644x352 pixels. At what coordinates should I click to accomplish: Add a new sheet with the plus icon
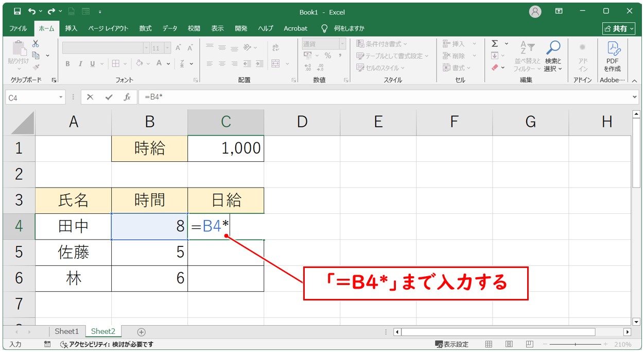coord(142,332)
